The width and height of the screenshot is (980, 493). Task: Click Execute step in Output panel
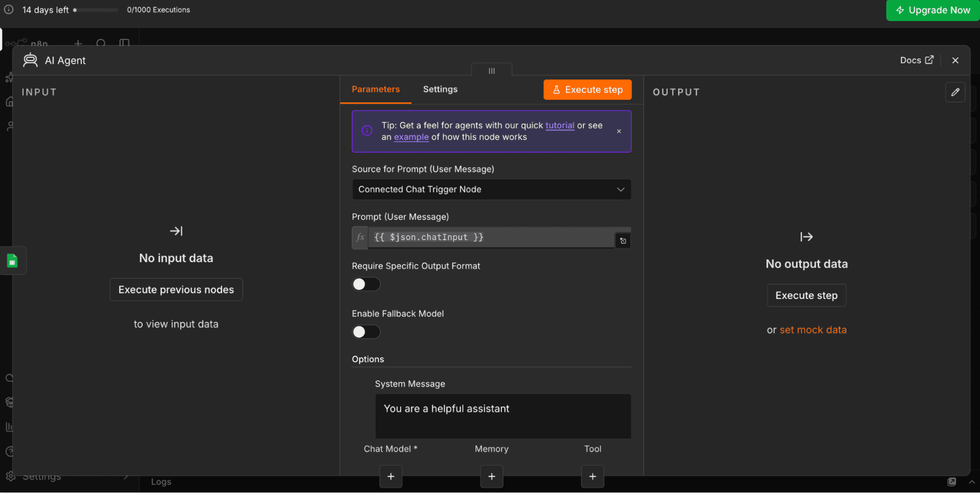pyautogui.click(x=806, y=296)
